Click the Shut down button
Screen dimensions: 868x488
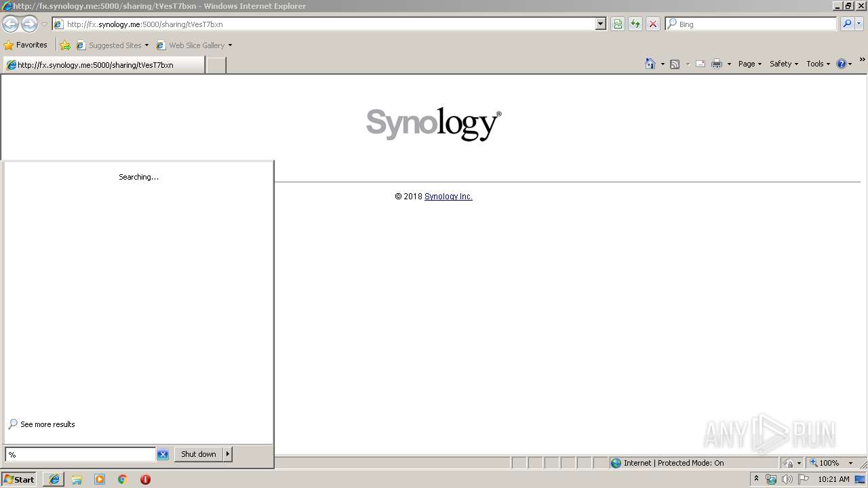pyautogui.click(x=199, y=454)
